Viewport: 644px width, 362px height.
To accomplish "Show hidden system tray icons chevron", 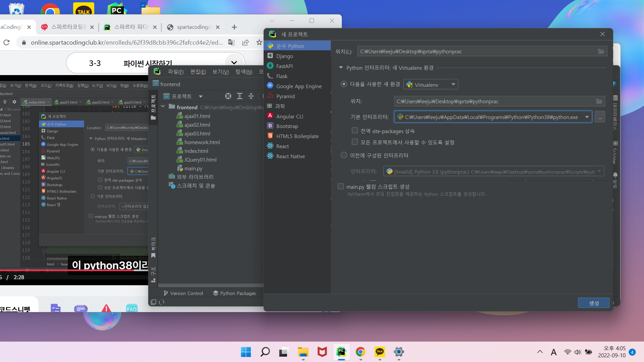I will tap(540, 352).
